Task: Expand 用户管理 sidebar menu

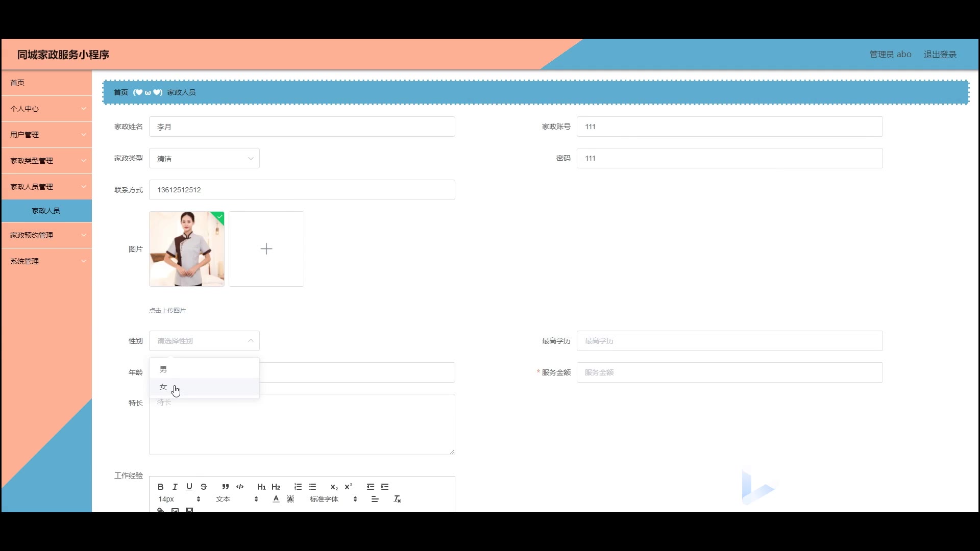Action: coord(46,135)
